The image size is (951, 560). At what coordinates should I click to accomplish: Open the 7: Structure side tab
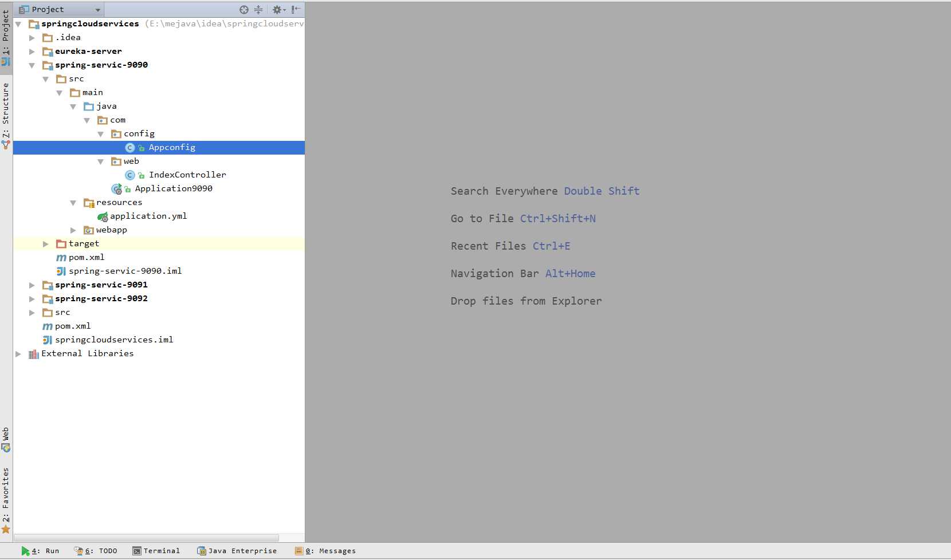coord(6,116)
